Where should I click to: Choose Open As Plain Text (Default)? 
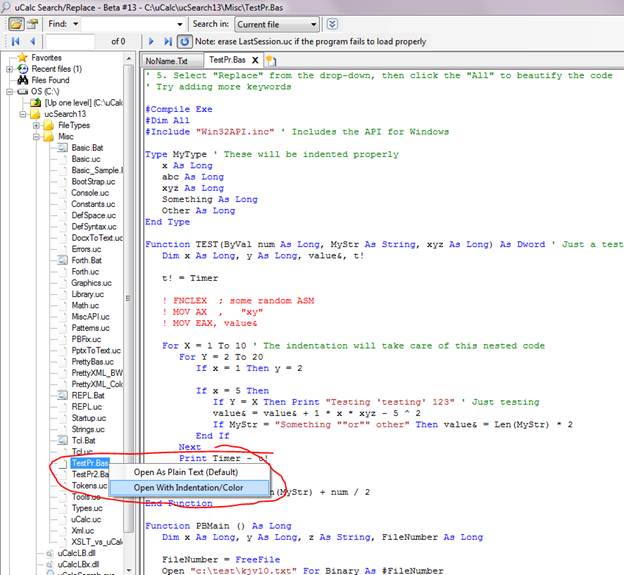[185, 471]
